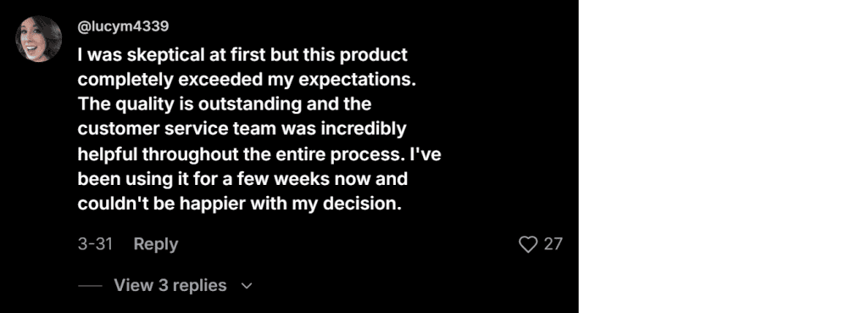Click the line starting 'I was skeptical'
Image resolution: width=868 pixels, height=313 pixels.
click(x=242, y=55)
